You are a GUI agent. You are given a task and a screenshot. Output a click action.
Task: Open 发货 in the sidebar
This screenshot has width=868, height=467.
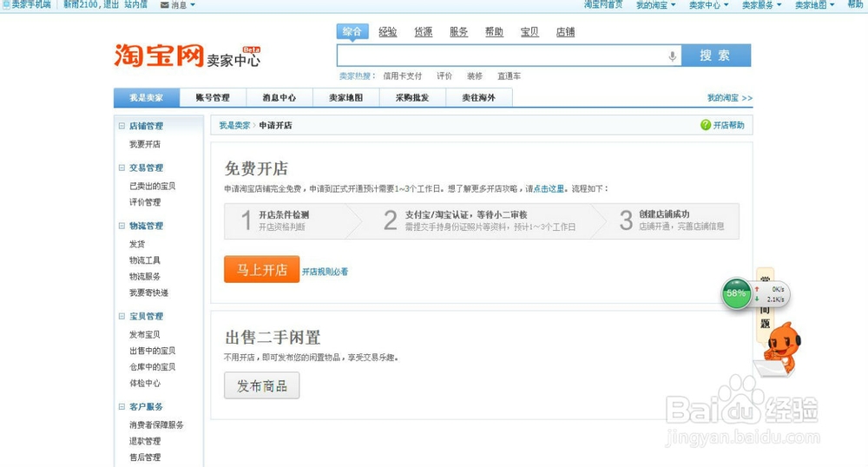[x=137, y=244]
